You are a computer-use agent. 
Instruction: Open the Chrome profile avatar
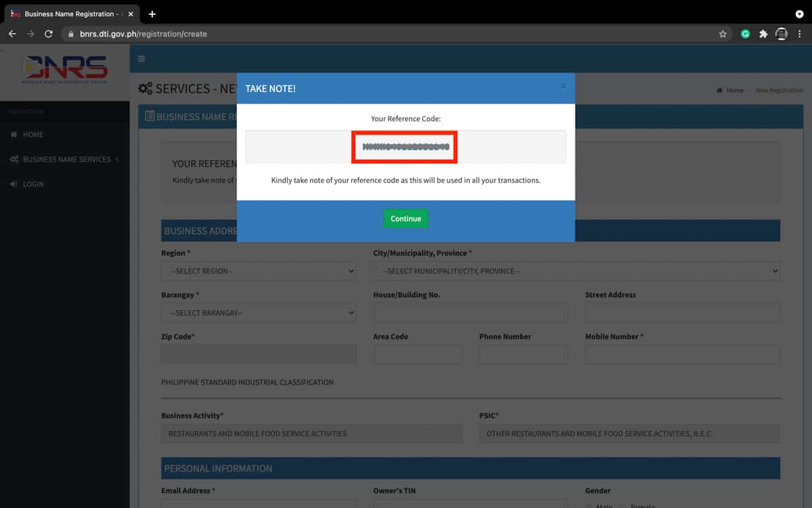(x=782, y=34)
